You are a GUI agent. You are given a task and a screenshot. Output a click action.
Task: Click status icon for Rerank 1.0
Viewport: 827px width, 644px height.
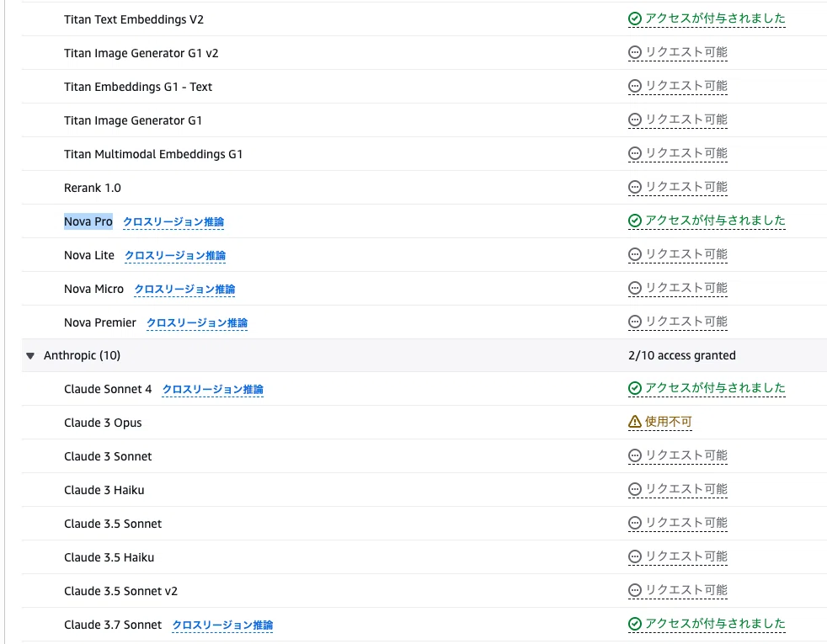coord(635,187)
